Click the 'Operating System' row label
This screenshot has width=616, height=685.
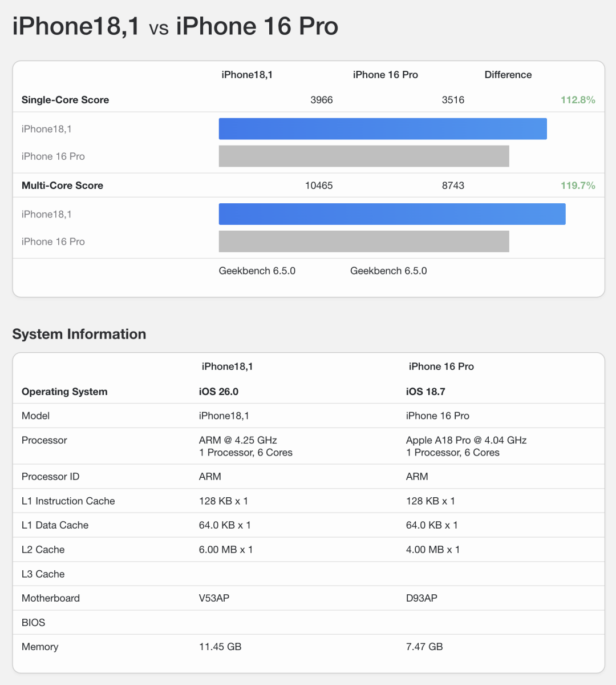click(x=64, y=392)
